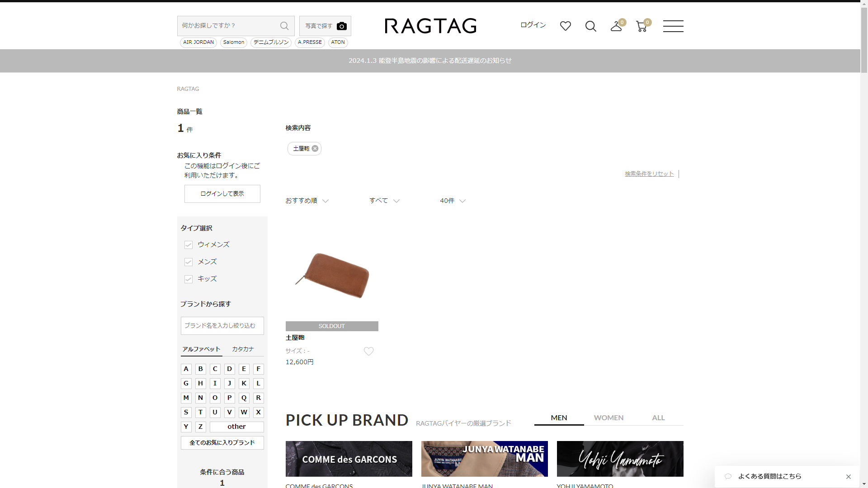Click the magnifier icon in search box
The width and height of the screenshot is (868, 488).
pyautogui.click(x=284, y=26)
